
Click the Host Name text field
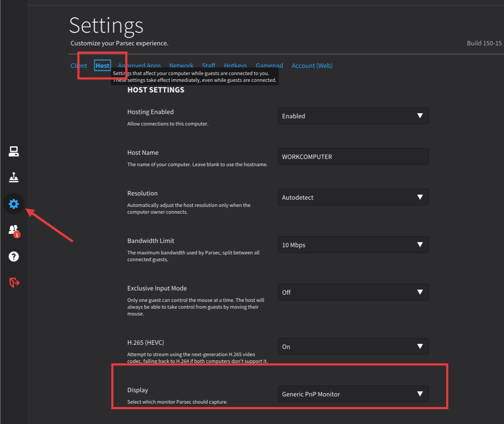pyautogui.click(x=353, y=156)
